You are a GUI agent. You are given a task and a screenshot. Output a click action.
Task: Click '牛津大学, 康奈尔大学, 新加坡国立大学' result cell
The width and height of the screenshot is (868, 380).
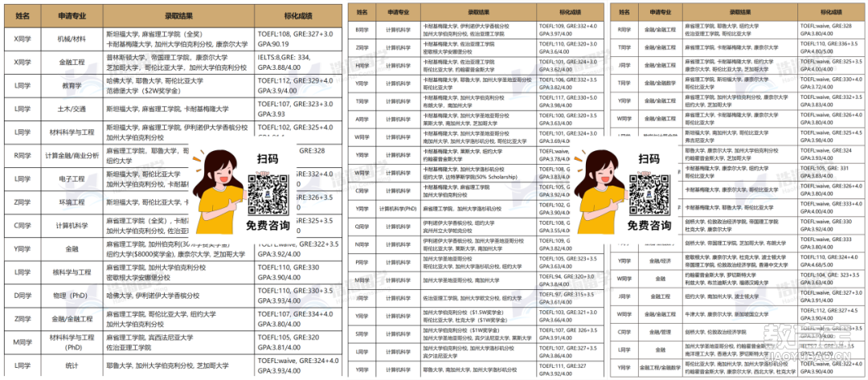click(740, 314)
